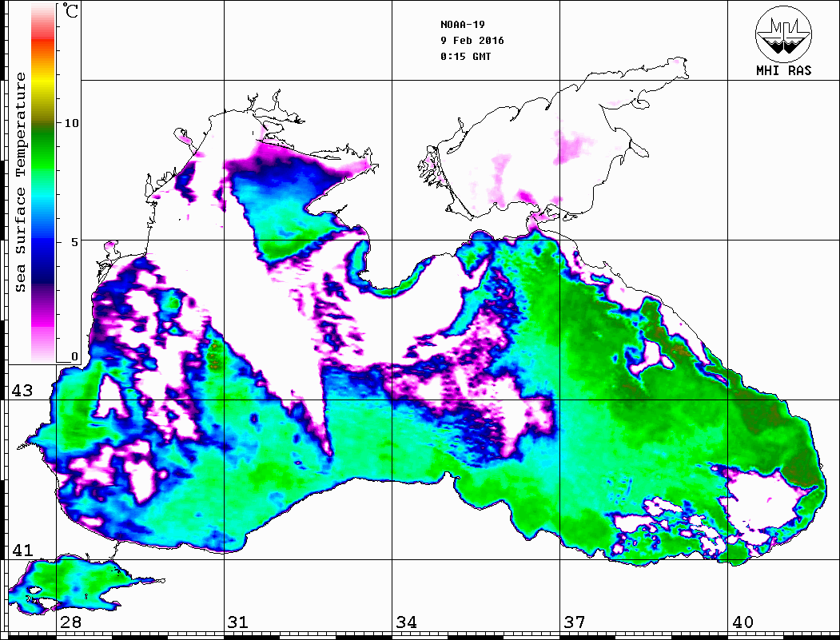Click the longitude label '34'

point(406,622)
